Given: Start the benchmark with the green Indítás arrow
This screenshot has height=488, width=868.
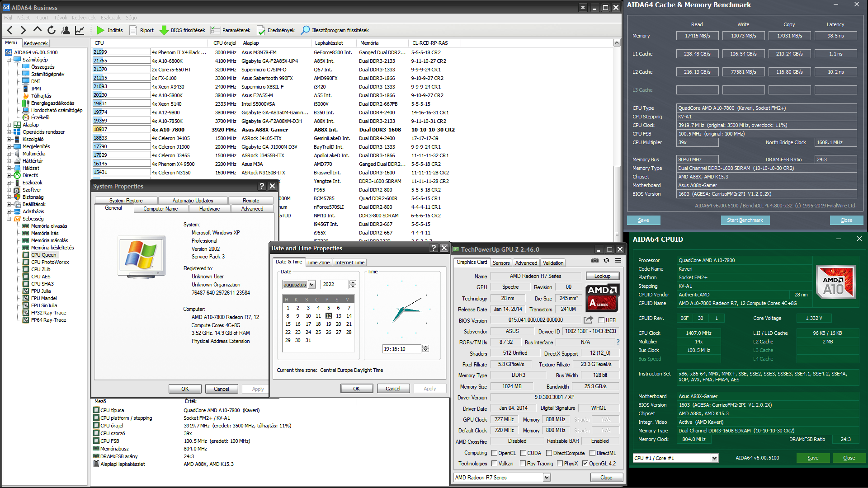Looking at the screenshot, I should (x=100, y=30).
